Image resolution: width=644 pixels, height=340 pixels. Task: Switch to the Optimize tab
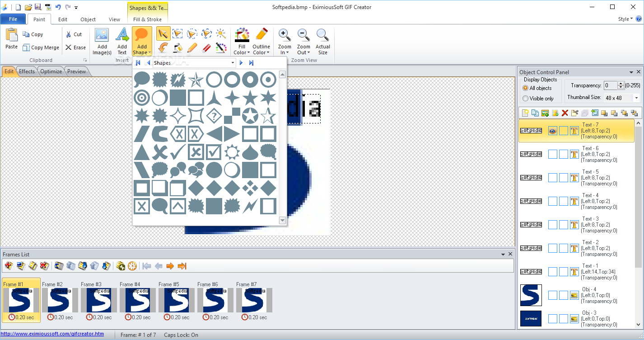click(x=51, y=71)
